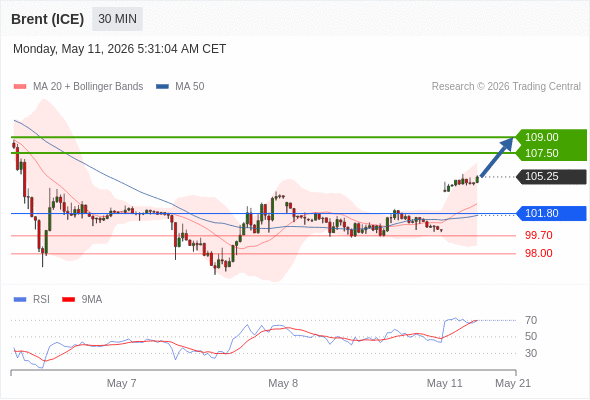Toggle the MA 20 + Bollinger Bands legend label

coord(88,87)
